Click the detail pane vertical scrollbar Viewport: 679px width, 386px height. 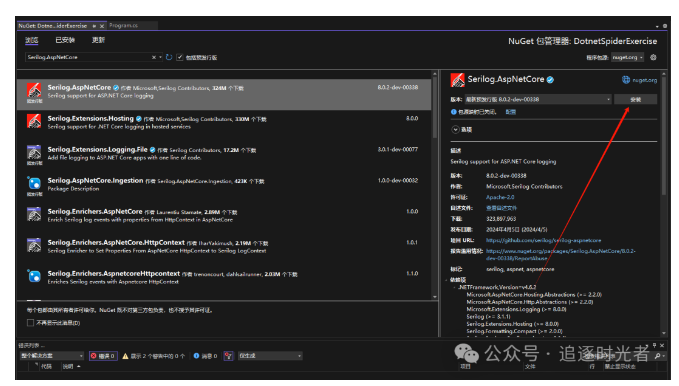click(x=664, y=136)
